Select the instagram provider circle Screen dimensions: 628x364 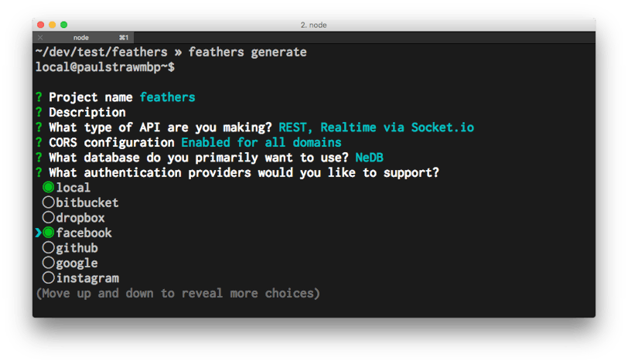point(49,277)
